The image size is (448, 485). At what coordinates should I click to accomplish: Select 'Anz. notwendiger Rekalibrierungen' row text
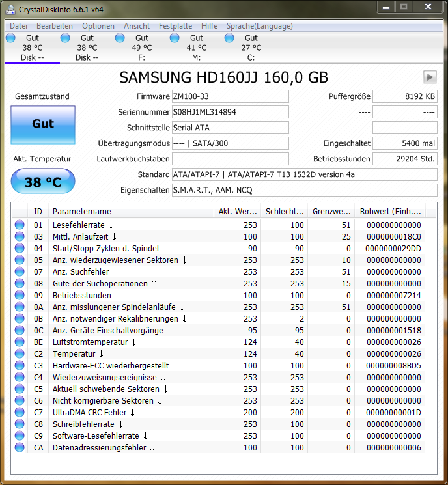[x=115, y=318]
